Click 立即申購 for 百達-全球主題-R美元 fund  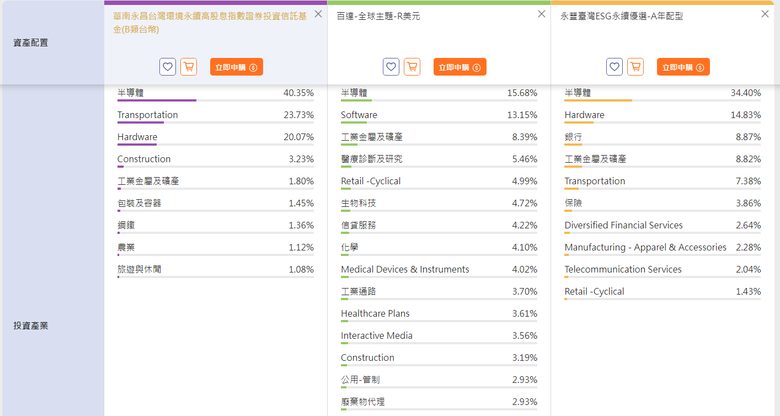tap(460, 67)
